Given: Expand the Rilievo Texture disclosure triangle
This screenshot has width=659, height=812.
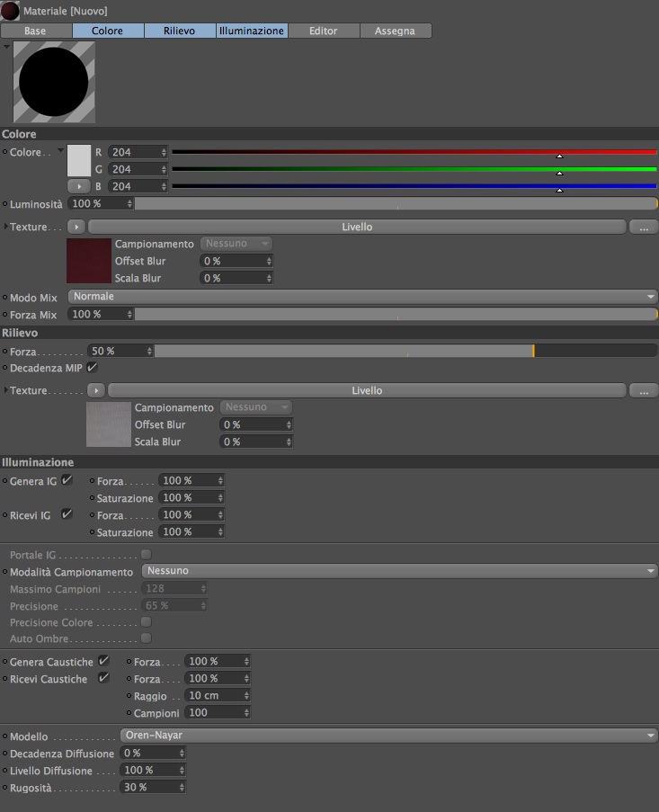Looking at the screenshot, I should coord(5,390).
